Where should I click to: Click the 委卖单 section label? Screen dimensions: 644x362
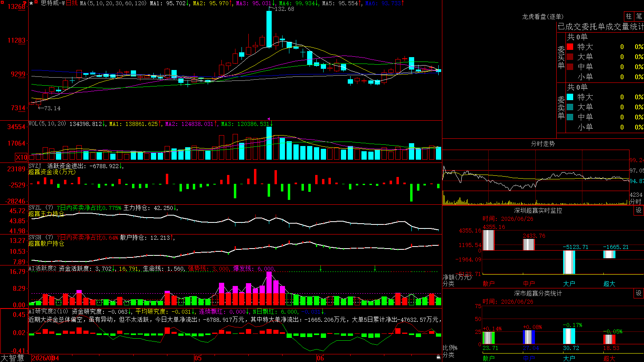[561, 108]
